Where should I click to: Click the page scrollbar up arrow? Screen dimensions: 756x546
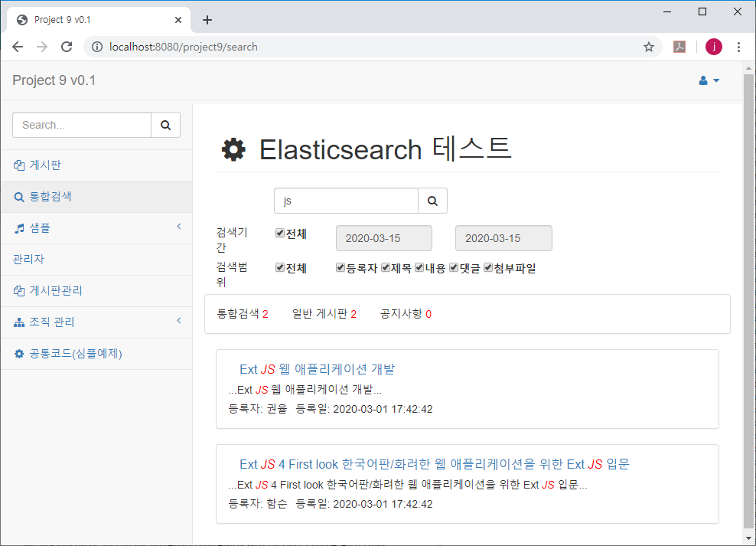click(x=748, y=68)
